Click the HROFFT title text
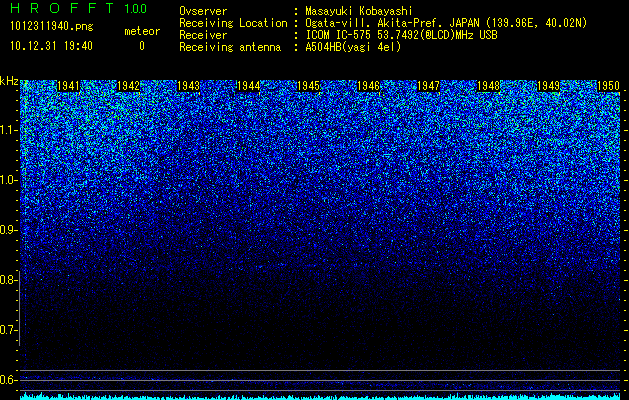Image resolution: width=629 pixels, height=400 pixels. tap(62, 8)
